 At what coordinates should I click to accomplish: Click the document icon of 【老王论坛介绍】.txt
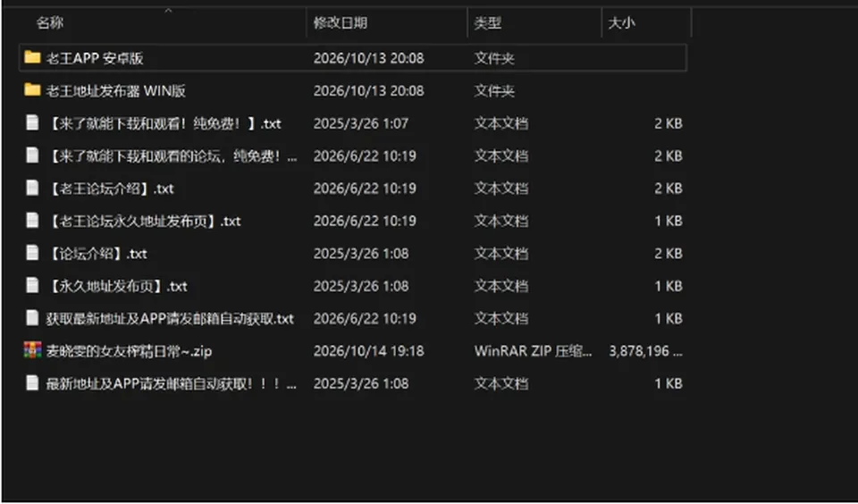(x=32, y=188)
